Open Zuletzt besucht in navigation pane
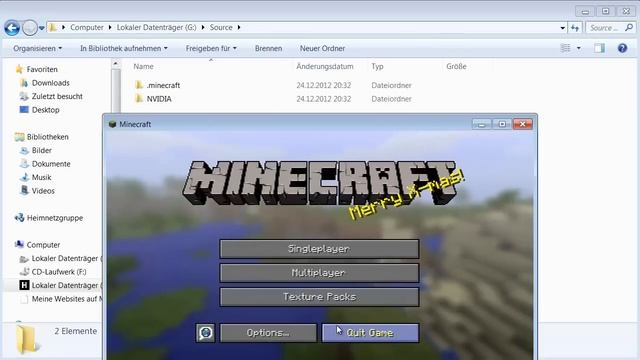Image resolution: width=640 pixels, height=360 pixels. (57, 96)
